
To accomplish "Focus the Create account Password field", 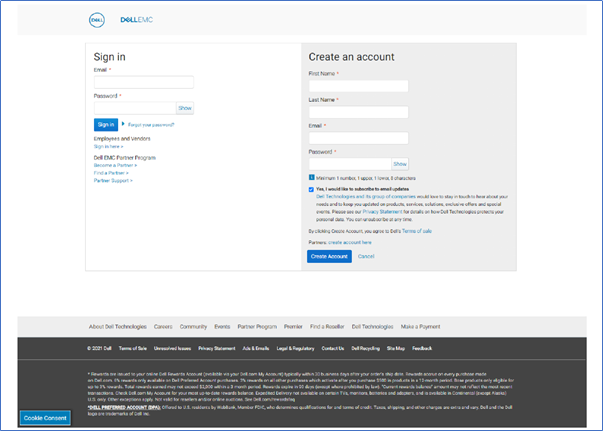I will [350, 164].
